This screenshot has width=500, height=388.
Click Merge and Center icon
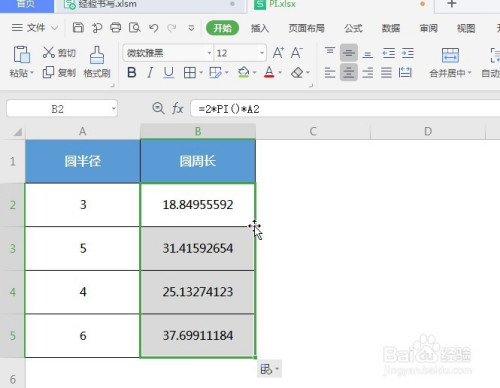pyautogui.click(x=450, y=55)
